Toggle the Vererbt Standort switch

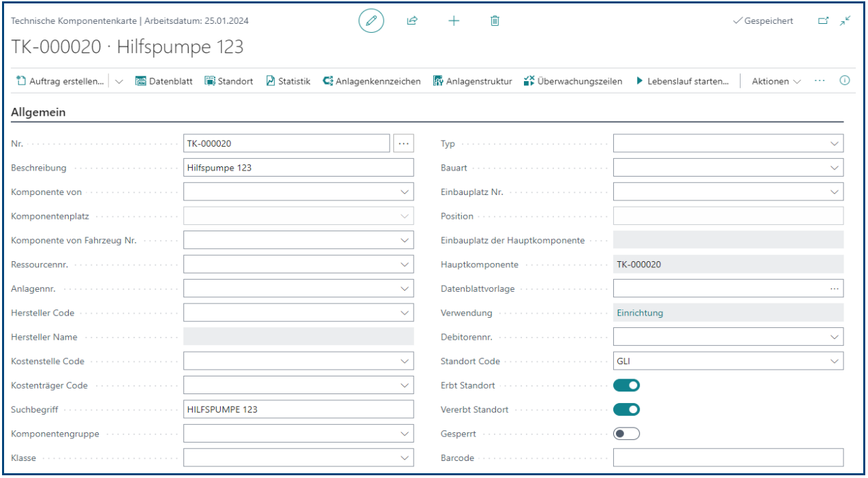click(x=627, y=409)
